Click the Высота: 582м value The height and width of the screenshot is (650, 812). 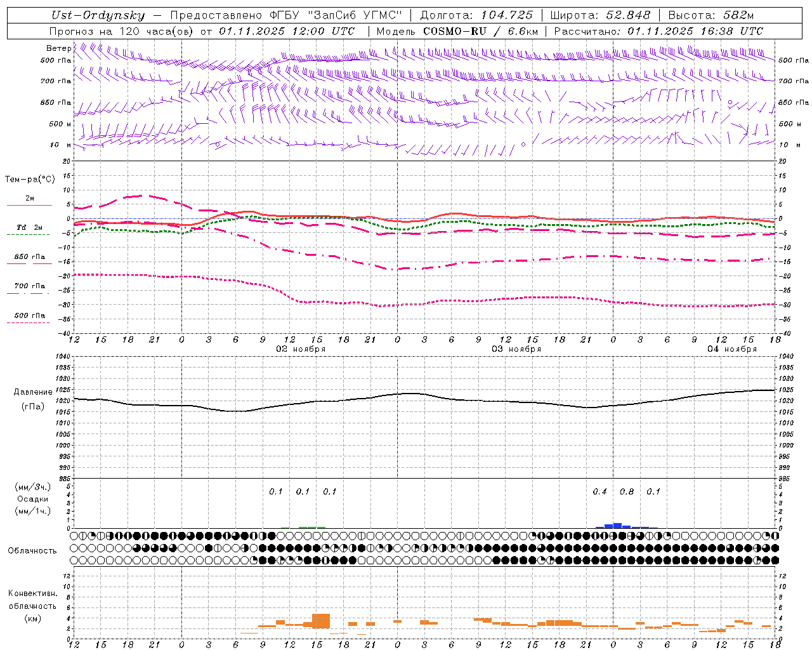(711, 15)
